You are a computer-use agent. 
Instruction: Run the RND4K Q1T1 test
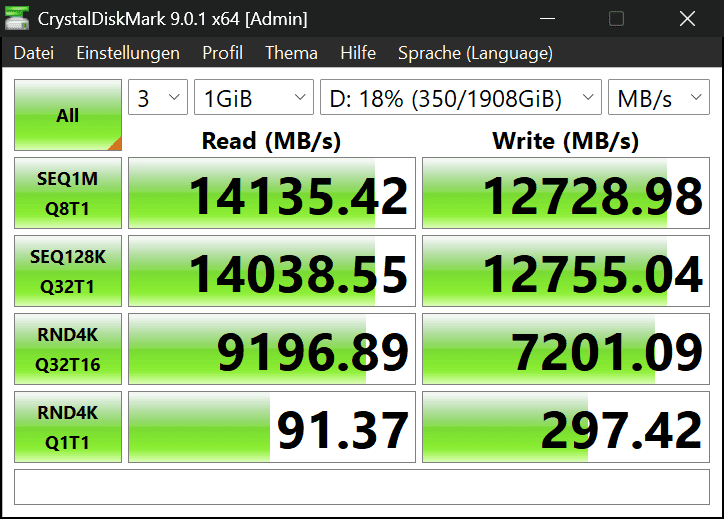[68, 427]
